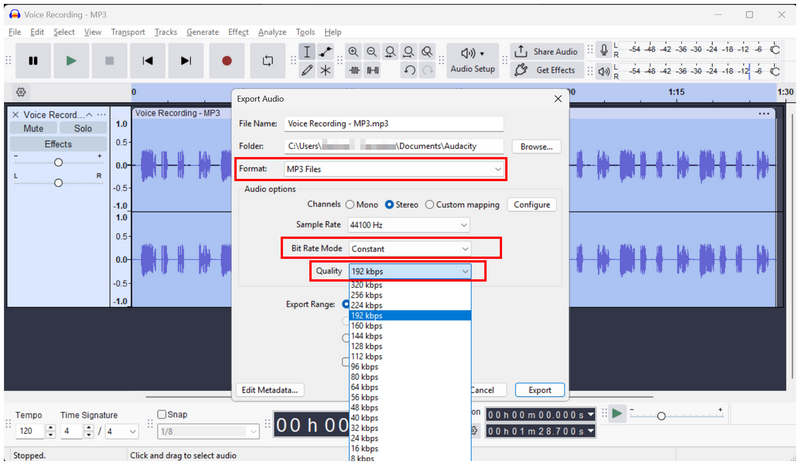This screenshot has width=800, height=465.
Task: Click the Silence audio selection icon
Action: pos(373,70)
